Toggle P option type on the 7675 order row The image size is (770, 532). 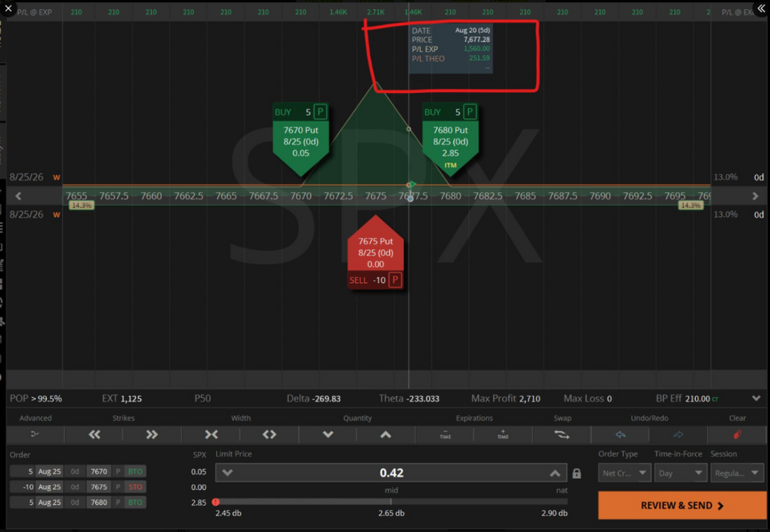click(x=118, y=486)
